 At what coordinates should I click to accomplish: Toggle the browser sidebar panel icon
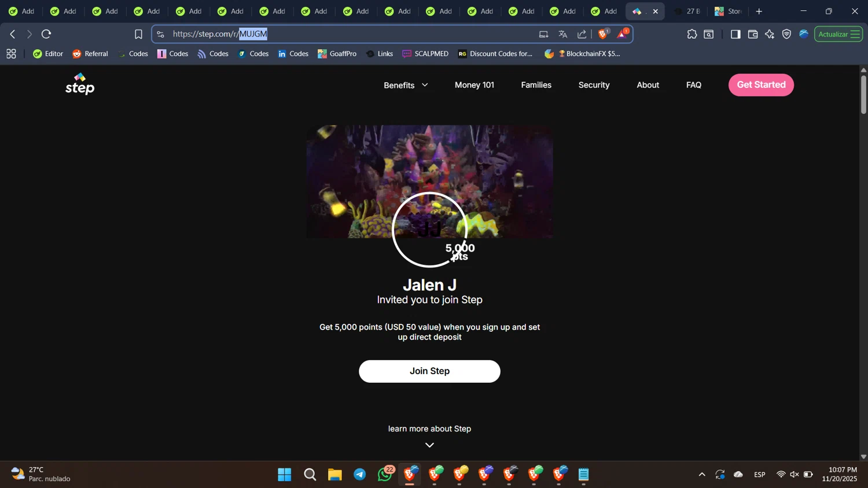(x=735, y=34)
